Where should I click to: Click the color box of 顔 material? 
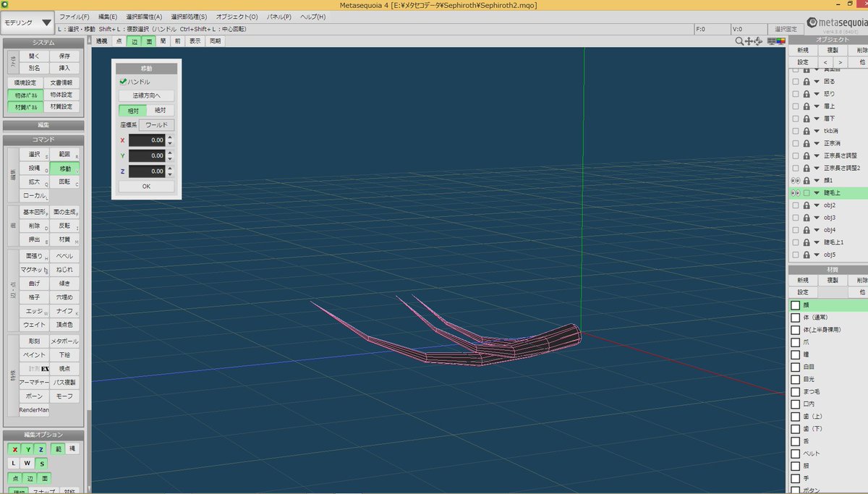[795, 306]
